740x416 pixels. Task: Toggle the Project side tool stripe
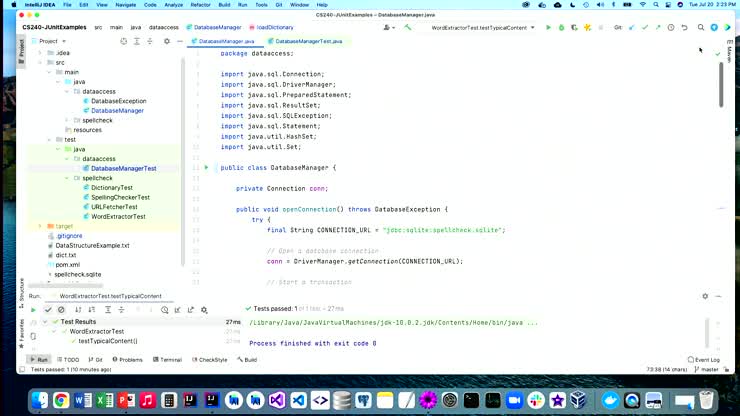(21, 51)
